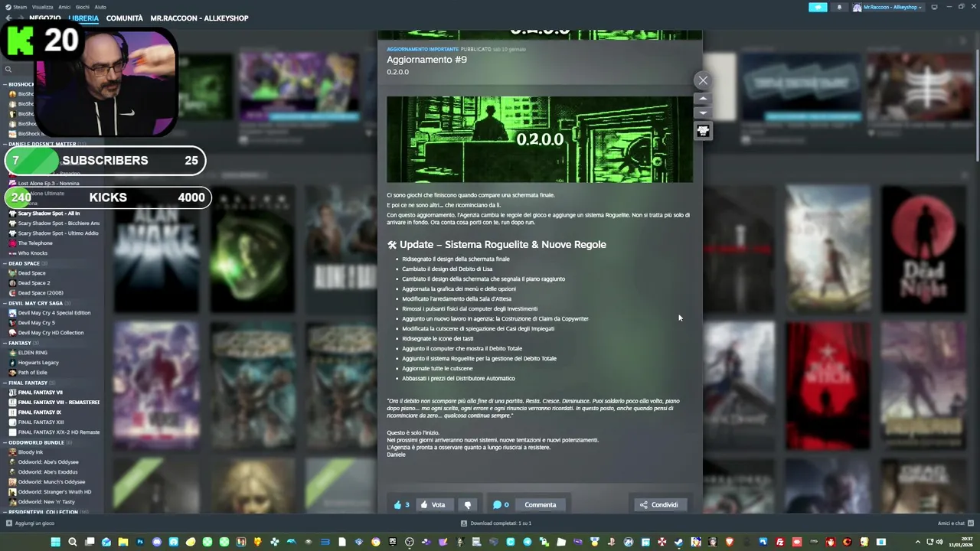Collapse the ODDWORLD BUNDLE collection
The width and height of the screenshot is (980, 551).
(x=36, y=442)
